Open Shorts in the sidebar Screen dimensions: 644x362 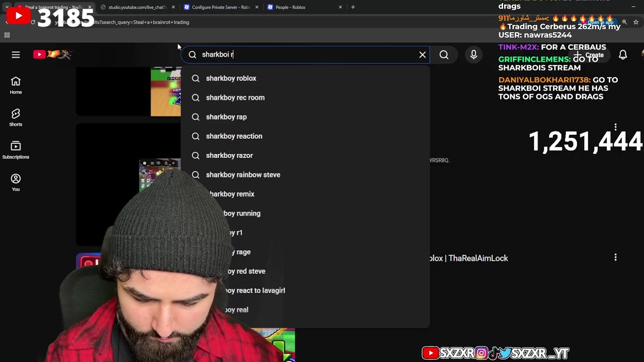pos(16,118)
